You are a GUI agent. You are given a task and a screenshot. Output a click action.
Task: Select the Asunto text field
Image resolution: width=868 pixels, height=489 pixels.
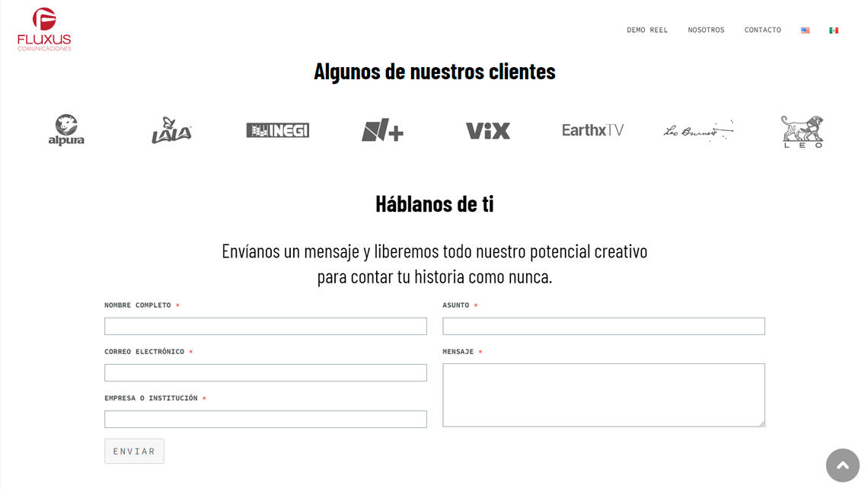[x=603, y=326]
